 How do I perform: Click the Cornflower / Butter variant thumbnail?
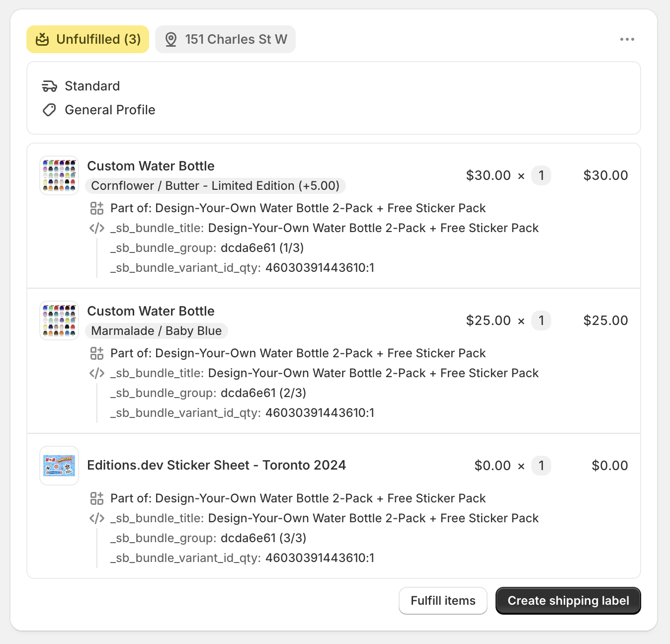coord(59,175)
